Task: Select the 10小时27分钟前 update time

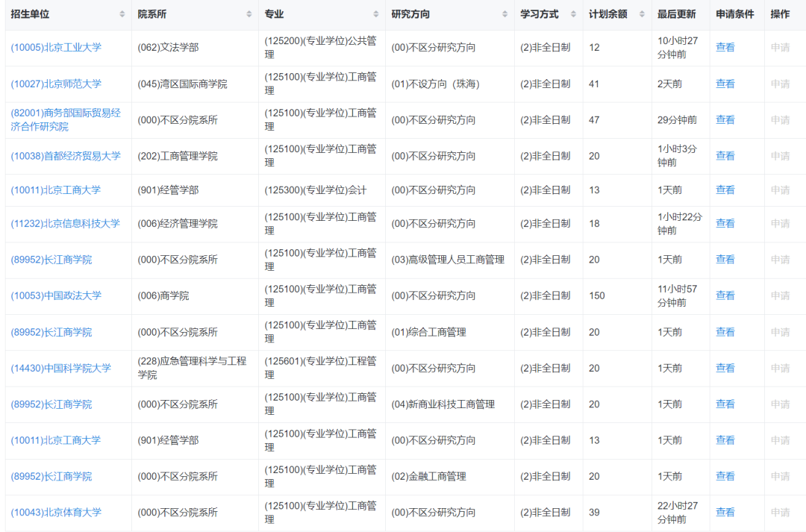Action: point(678,47)
